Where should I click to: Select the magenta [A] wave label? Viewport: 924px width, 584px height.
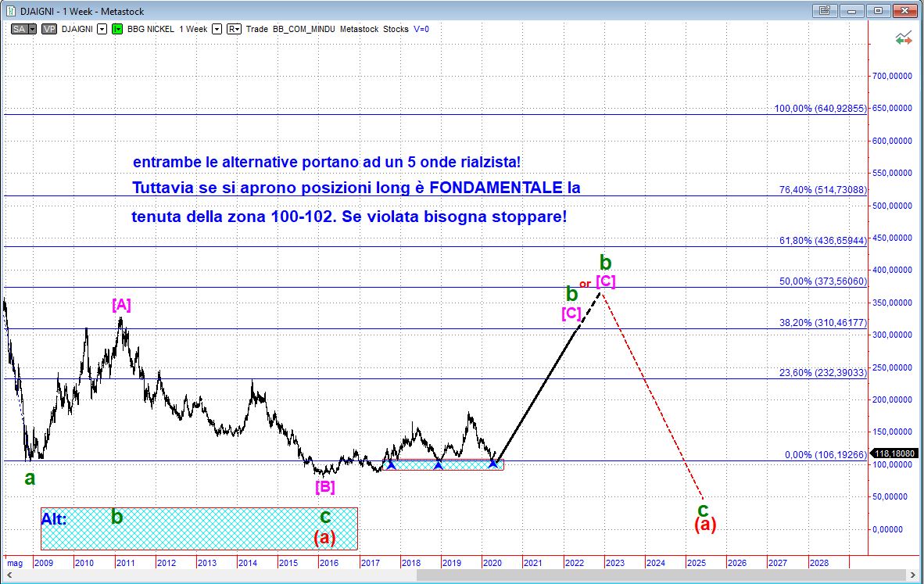coord(121,305)
